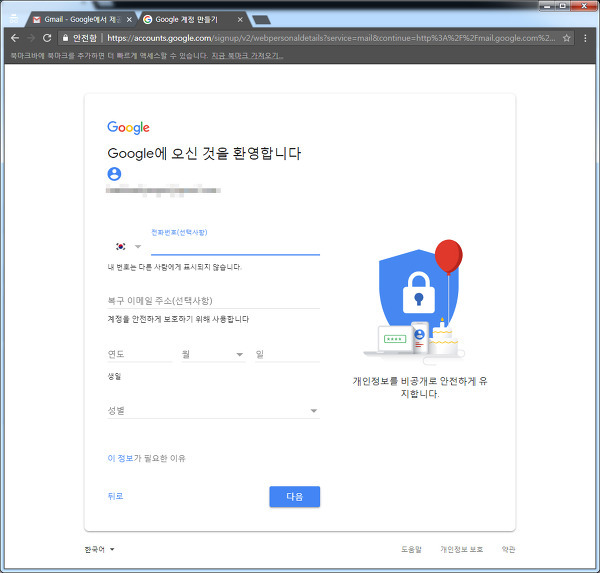Switch to the Google 계정 만들기 tab

pos(193,20)
